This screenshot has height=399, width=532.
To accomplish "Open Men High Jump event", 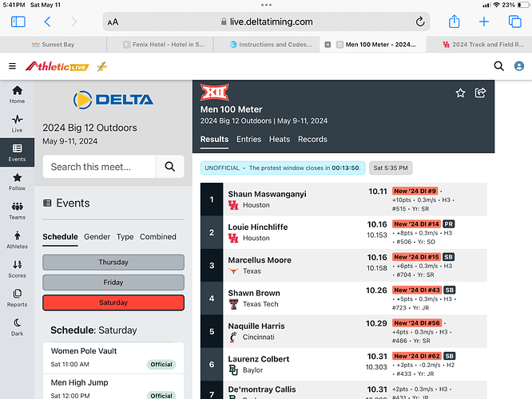I will click(x=113, y=387).
